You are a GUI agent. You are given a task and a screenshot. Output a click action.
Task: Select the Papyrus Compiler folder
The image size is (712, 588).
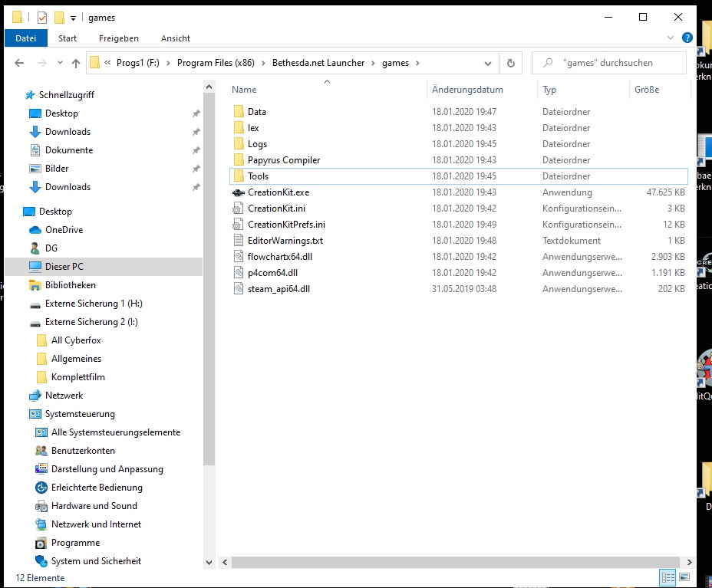click(283, 160)
